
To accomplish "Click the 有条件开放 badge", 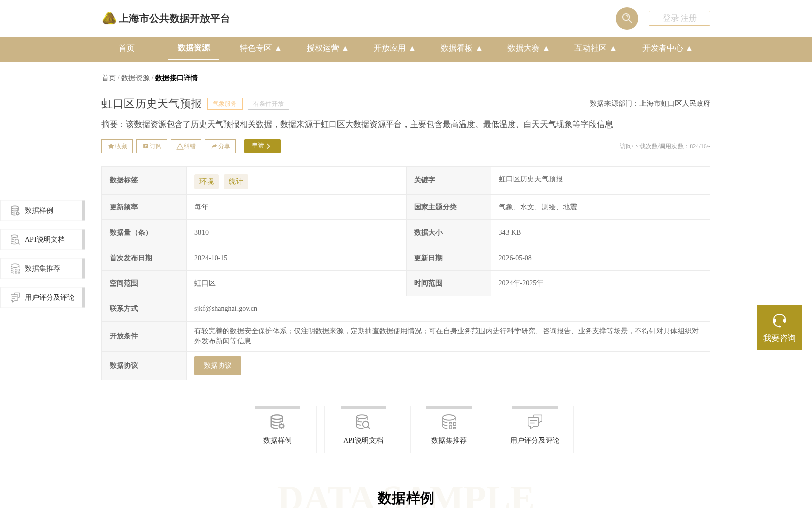I will coord(268,104).
